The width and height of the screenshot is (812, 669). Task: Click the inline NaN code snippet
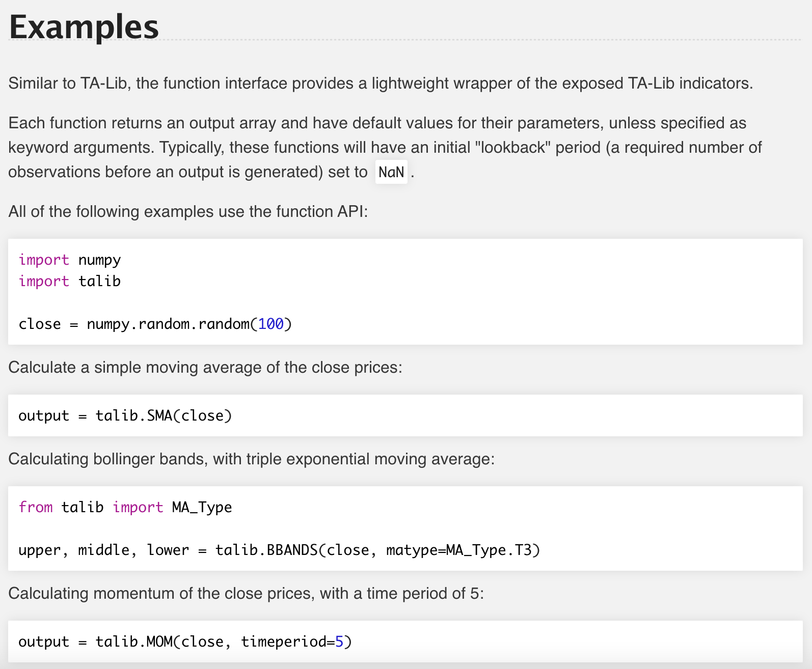click(x=391, y=172)
